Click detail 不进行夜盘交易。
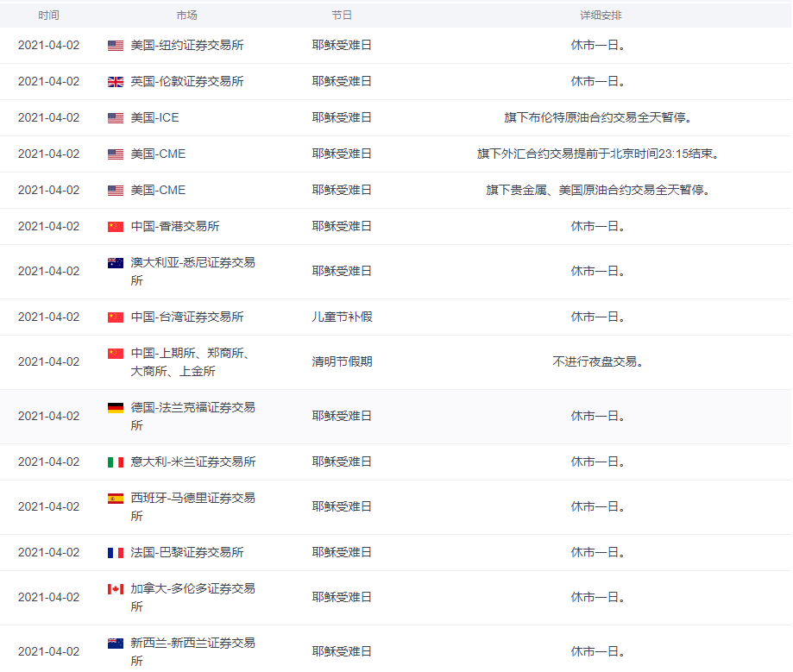 tap(598, 362)
